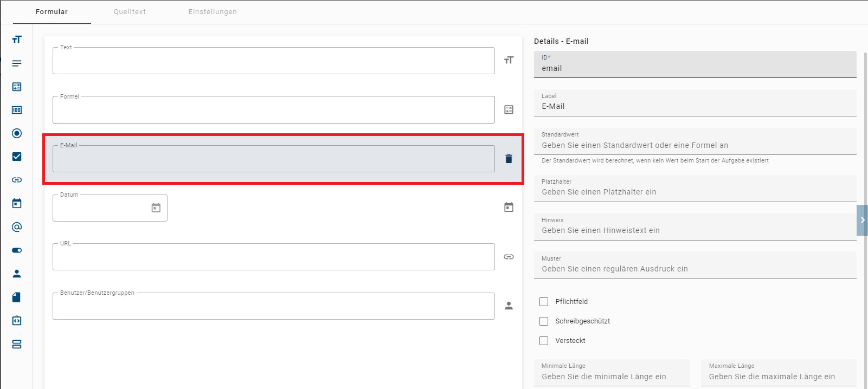868x389 pixels.
Task: Delete the E-Mail field with trash icon
Action: [509, 159]
